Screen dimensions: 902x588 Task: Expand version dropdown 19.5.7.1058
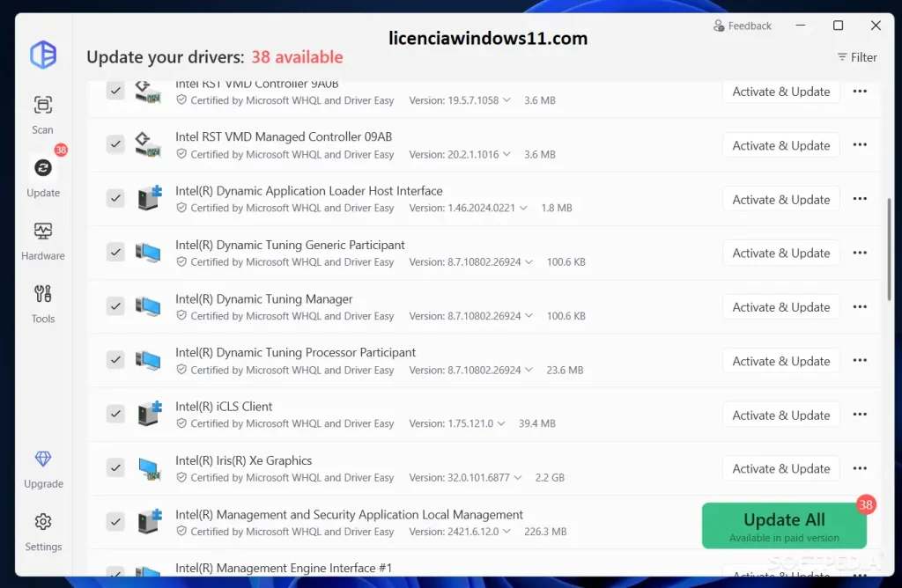click(506, 100)
